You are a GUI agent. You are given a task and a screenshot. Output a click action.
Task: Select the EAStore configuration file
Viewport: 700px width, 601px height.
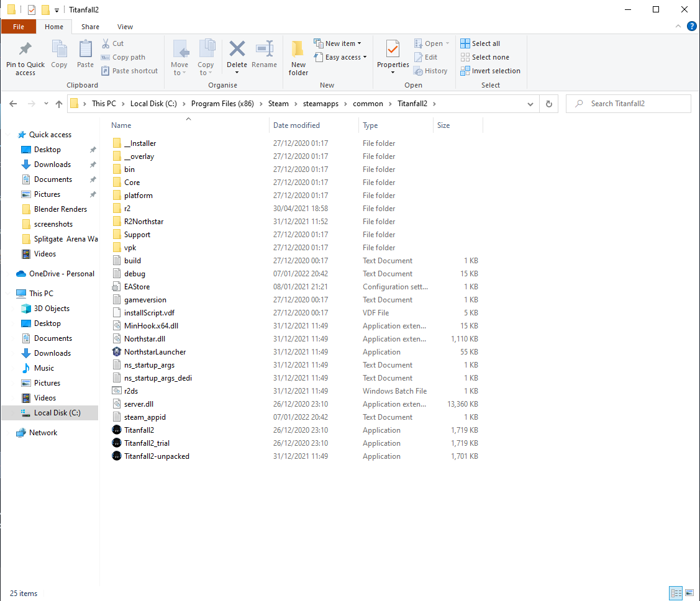pos(137,286)
